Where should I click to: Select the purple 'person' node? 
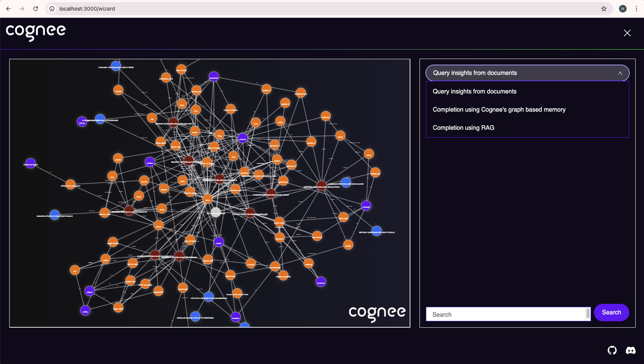[x=243, y=138]
